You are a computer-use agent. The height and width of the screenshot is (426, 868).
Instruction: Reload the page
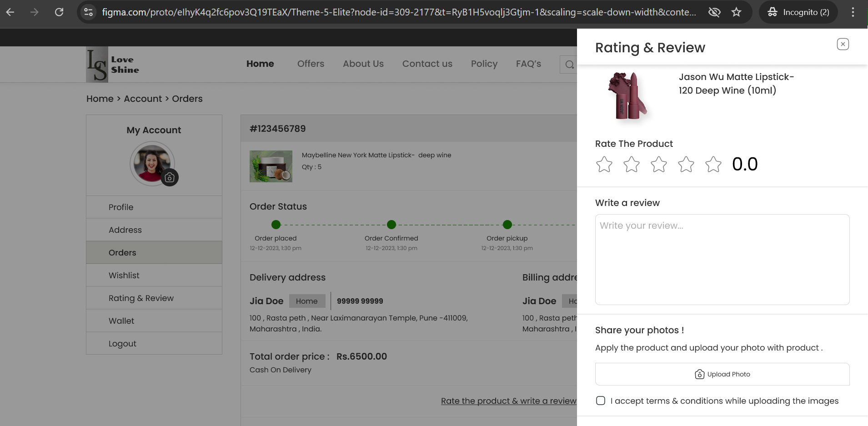(x=59, y=12)
